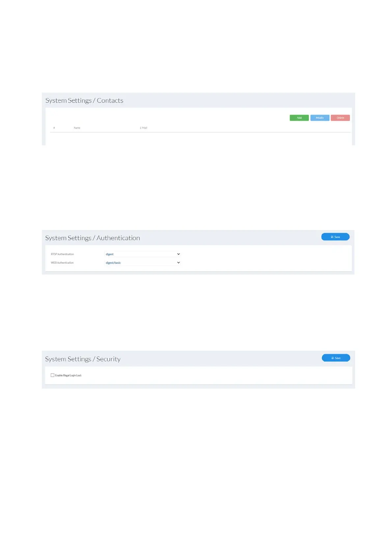The image size is (392, 555).
Task: Click the green Add contact button
Action: (299, 118)
